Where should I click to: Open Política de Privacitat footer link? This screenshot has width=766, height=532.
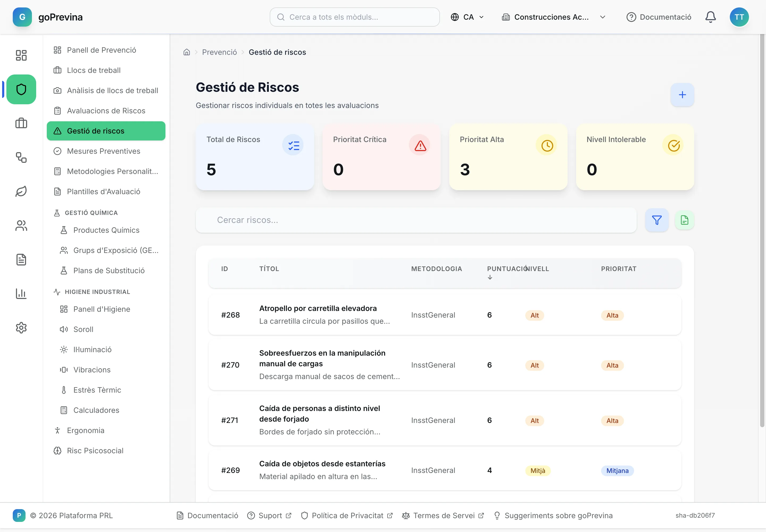coord(347,516)
